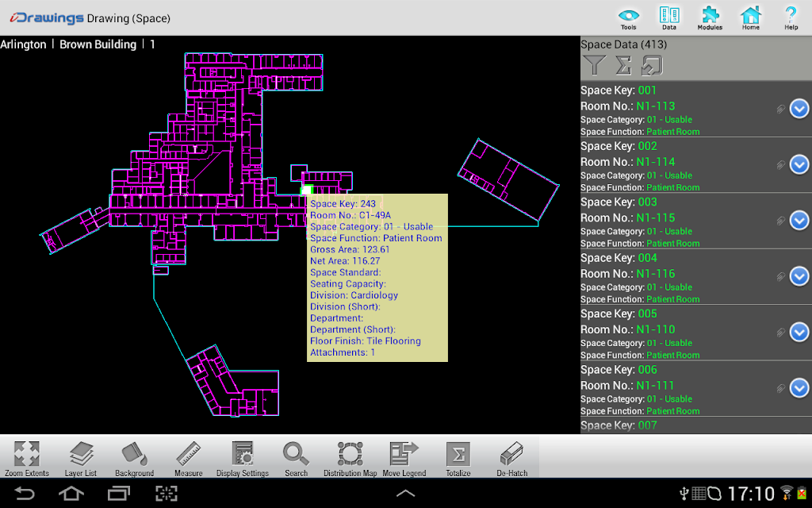Select the De-Hatch eraser tool
The image size is (812, 508).
[x=511, y=459]
